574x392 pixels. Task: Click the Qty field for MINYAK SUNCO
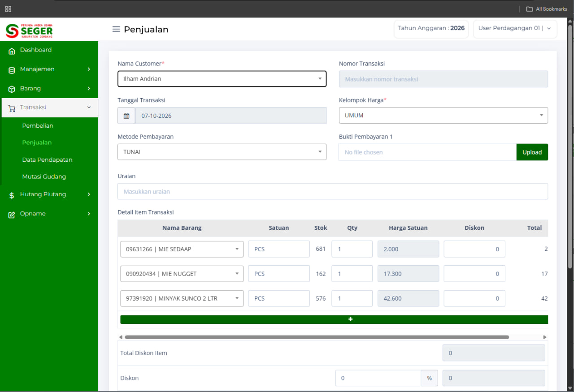tap(352, 298)
